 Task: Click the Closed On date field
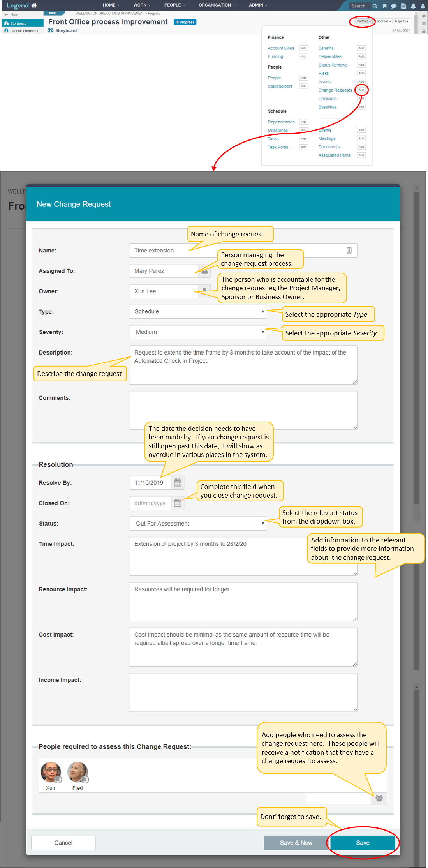[150, 503]
